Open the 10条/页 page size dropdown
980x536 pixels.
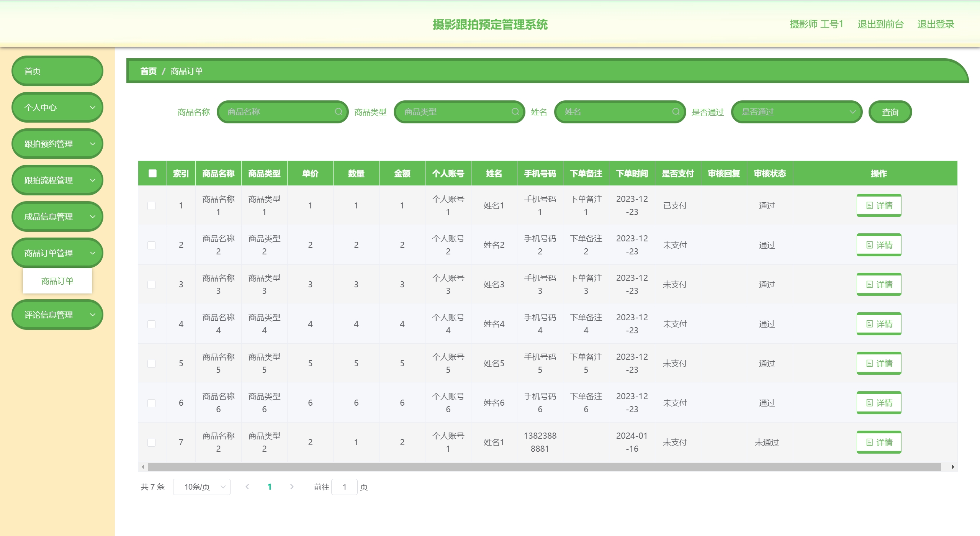[x=201, y=487]
